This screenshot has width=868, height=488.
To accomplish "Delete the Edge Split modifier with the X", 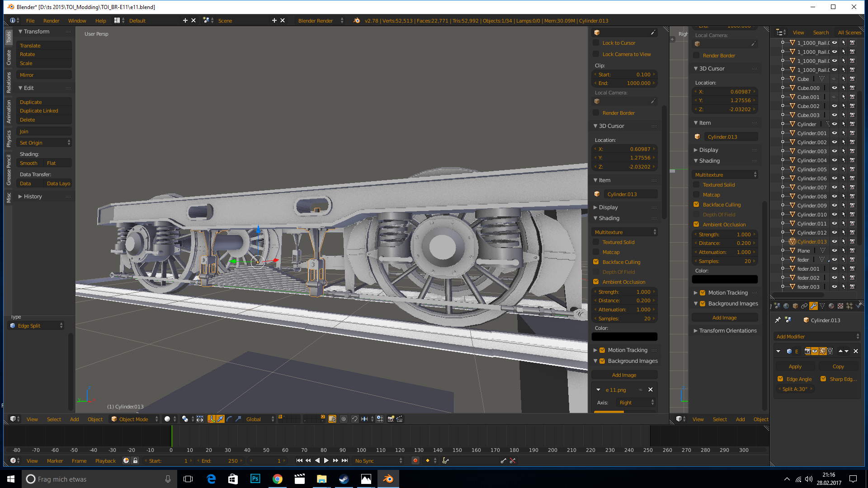I will [855, 351].
